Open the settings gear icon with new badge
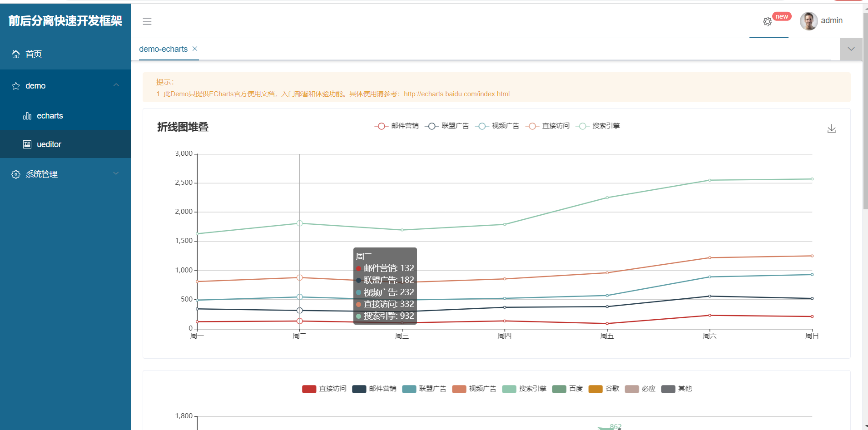This screenshot has width=868, height=430. (768, 21)
